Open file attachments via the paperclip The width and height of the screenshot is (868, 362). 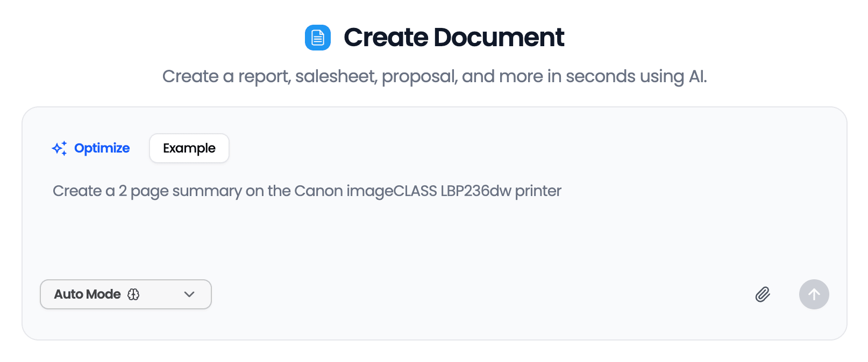tap(762, 294)
